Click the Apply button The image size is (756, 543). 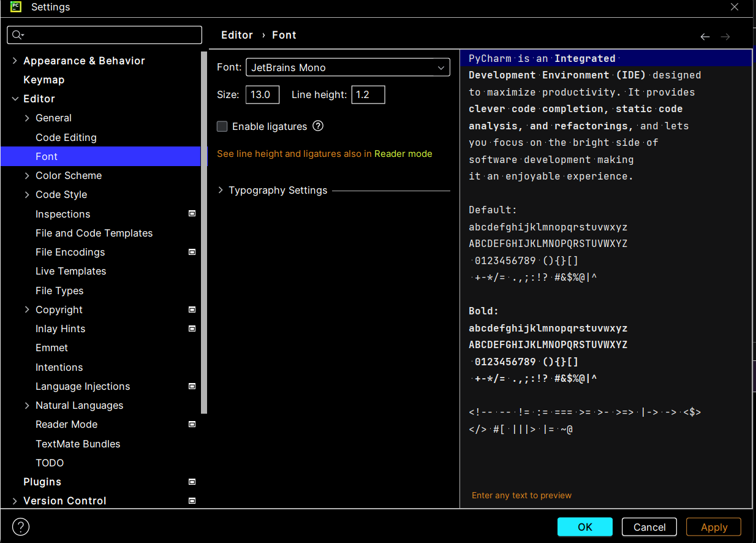coord(714,527)
